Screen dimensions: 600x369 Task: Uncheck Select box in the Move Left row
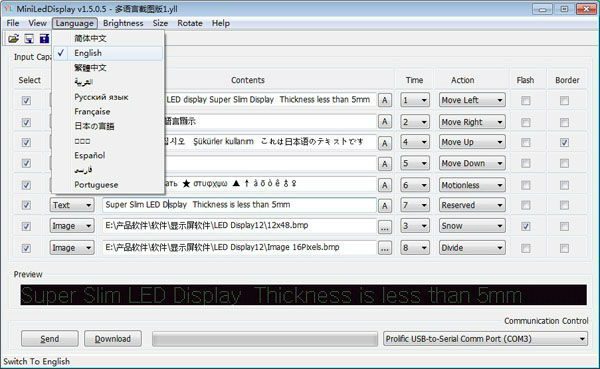[26, 101]
